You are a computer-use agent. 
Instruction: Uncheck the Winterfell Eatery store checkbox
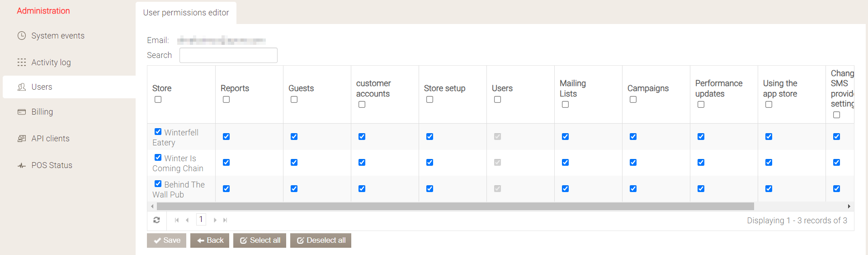pos(158,132)
